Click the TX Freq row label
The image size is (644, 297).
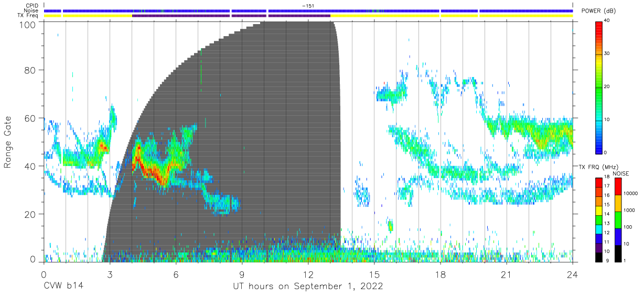pyautogui.click(x=29, y=16)
